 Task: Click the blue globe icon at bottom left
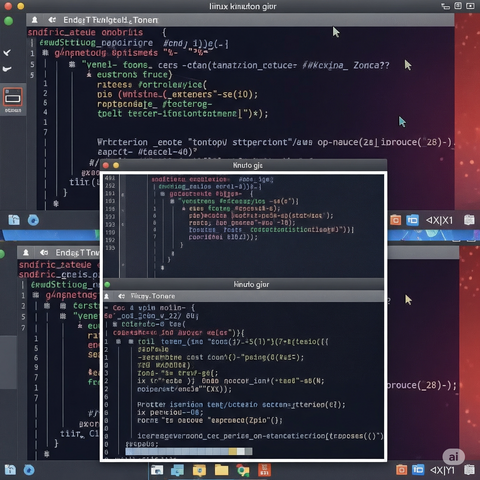(29, 470)
